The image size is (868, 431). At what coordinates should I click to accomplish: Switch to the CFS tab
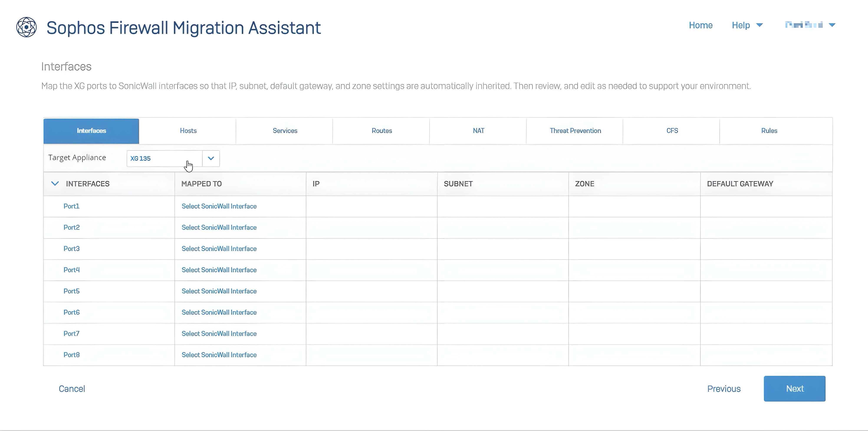(672, 131)
